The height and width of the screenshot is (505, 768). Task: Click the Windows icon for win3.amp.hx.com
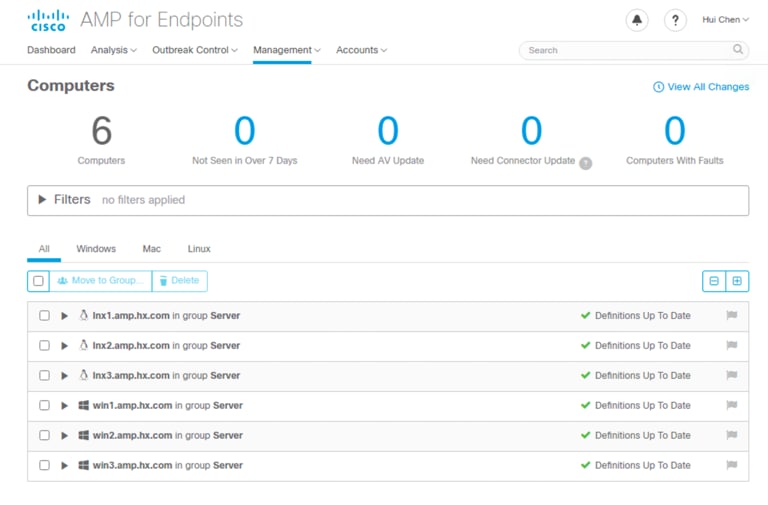(84, 465)
